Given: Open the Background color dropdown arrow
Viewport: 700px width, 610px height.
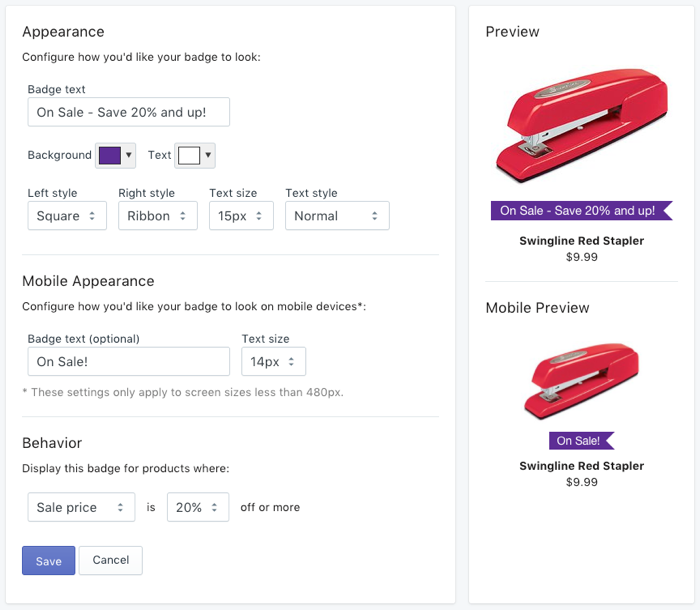Looking at the screenshot, I should (x=130, y=156).
